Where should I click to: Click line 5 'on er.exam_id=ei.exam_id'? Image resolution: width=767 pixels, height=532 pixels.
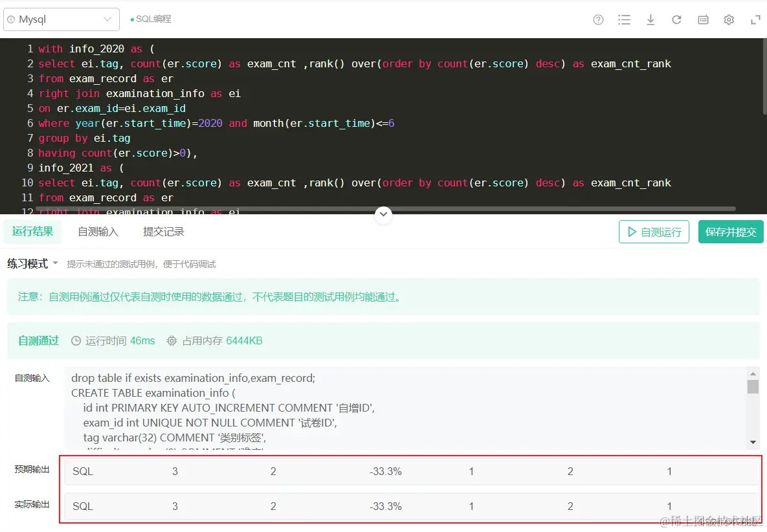(x=112, y=109)
